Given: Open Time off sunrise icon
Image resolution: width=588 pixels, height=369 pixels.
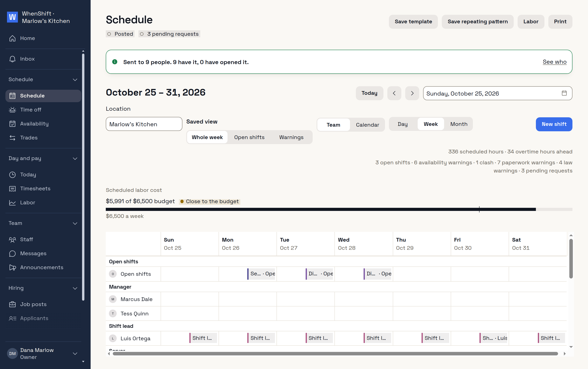Looking at the screenshot, I should coord(12,110).
